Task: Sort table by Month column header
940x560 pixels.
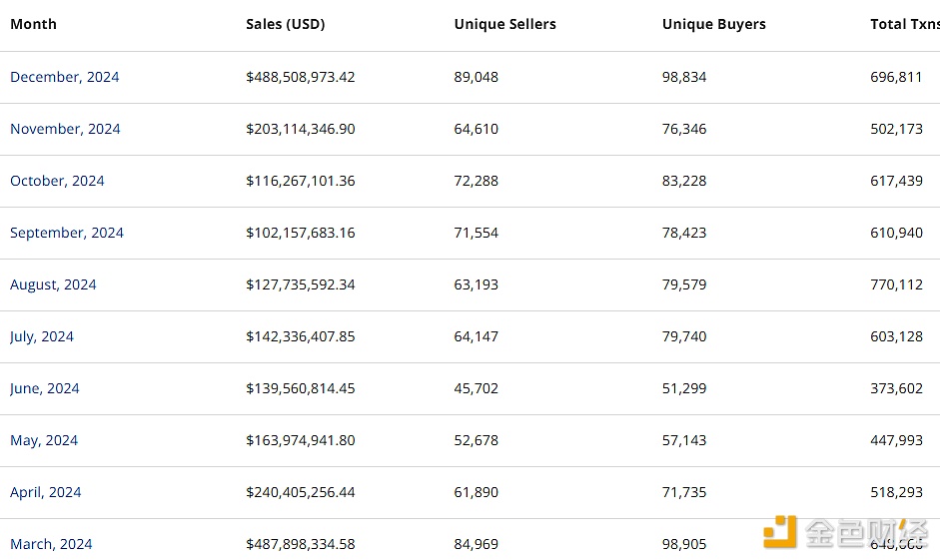Action: [34, 24]
